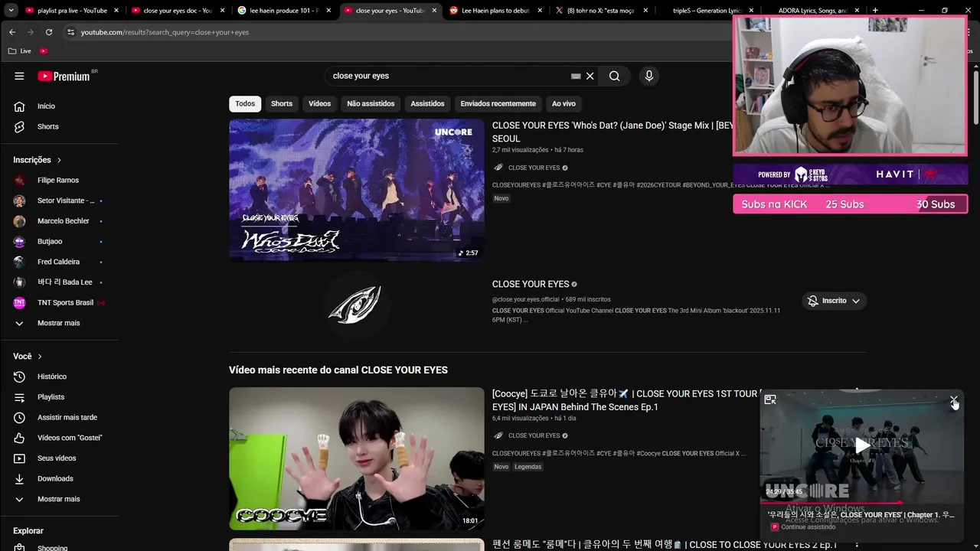Open Seus vídeos in sidebar
Screen dimensions: 980x551
(59, 458)
